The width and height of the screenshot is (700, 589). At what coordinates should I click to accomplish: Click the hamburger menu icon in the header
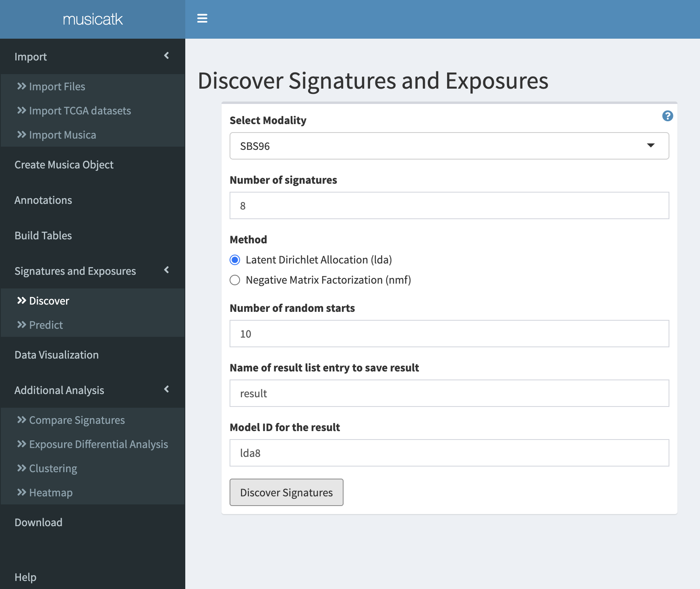(203, 19)
